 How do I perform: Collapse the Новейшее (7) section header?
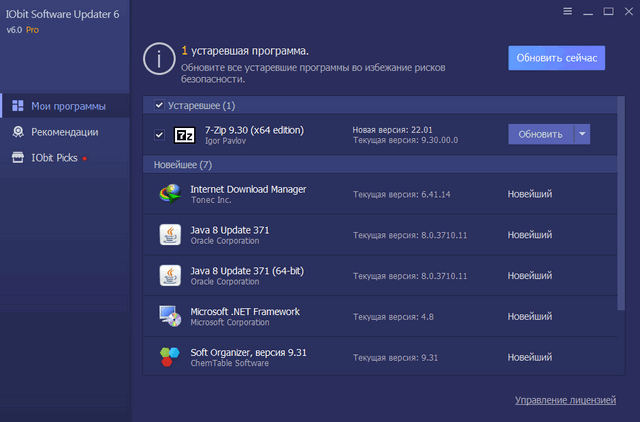[183, 164]
